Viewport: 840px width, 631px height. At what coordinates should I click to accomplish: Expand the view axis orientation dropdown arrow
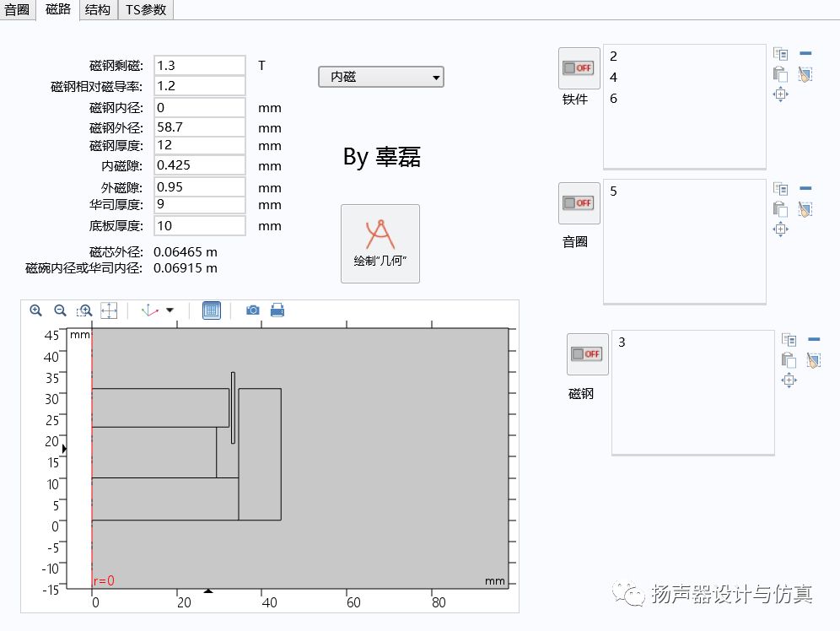pyautogui.click(x=170, y=310)
